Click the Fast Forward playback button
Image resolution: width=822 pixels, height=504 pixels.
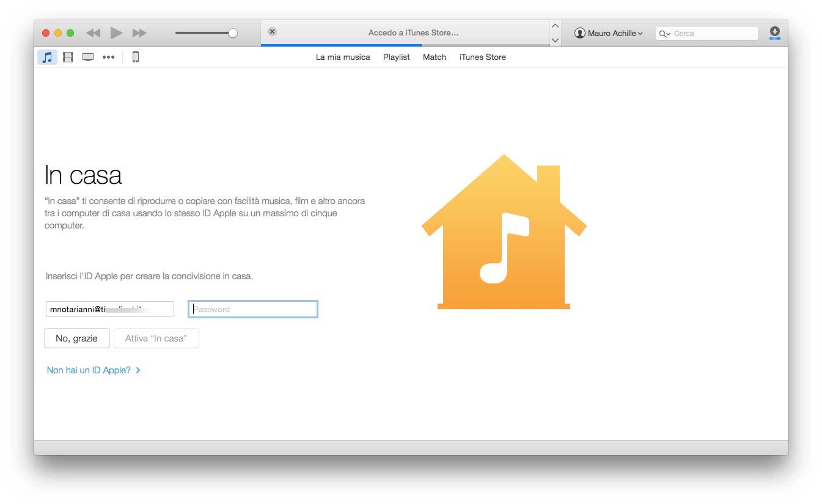click(x=140, y=33)
